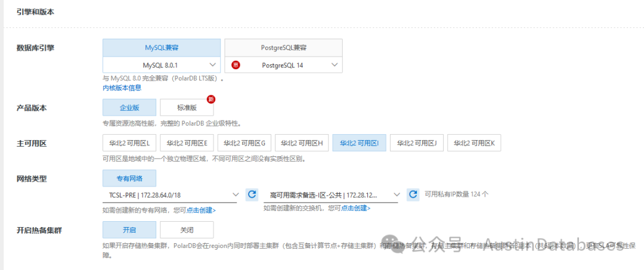
Task: Select 专有网络 network type
Action: 129,178
